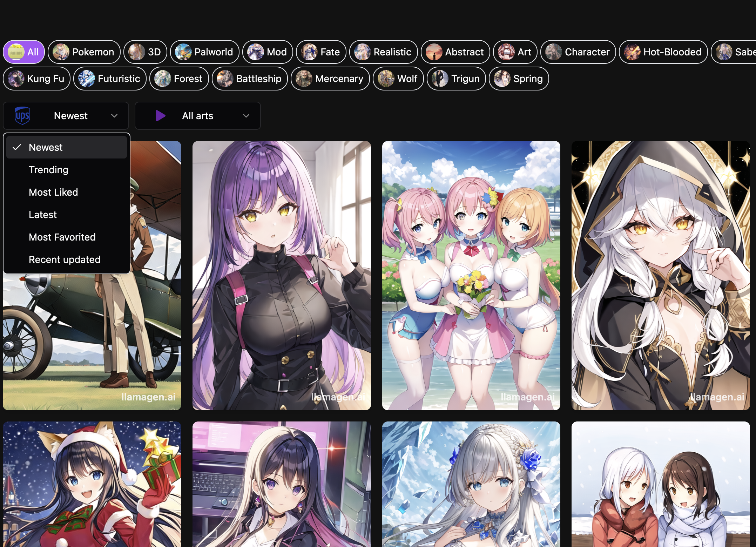This screenshot has height=547, width=756.
Task: Select Trending from sort options
Action: (48, 170)
